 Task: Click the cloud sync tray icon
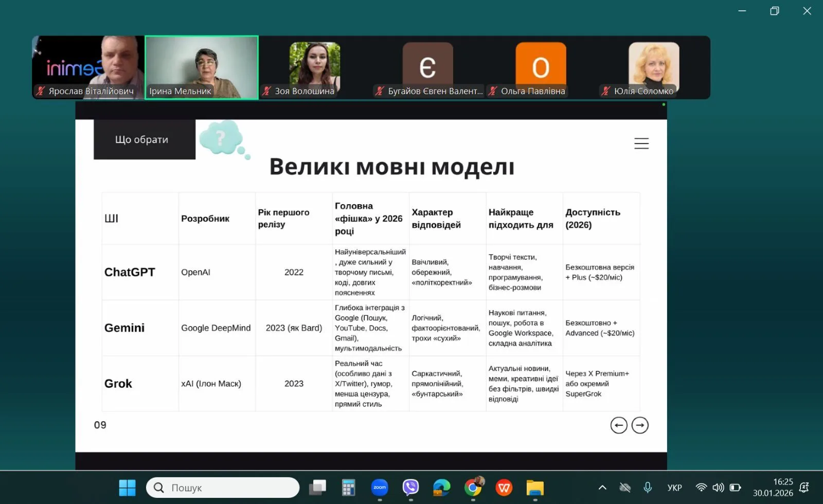(x=625, y=488)
